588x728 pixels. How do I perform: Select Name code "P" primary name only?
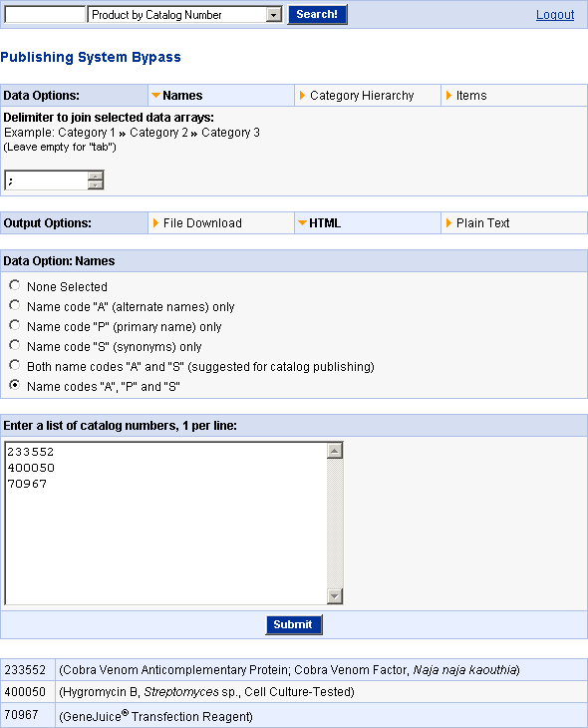pos(15,325)
